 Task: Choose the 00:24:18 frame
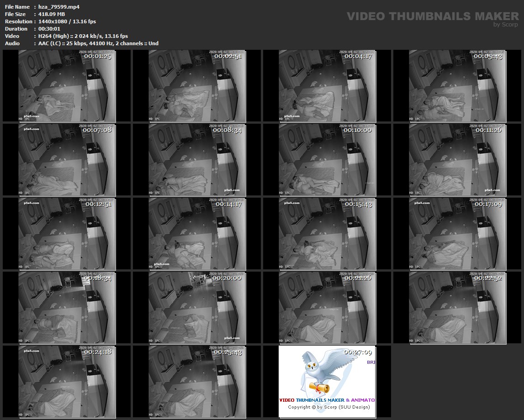[67, 382]
